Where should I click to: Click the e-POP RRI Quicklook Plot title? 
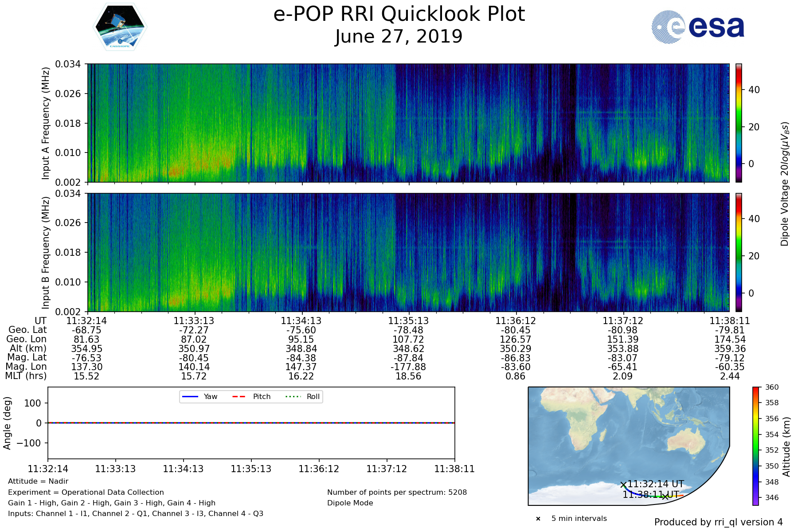(399, 14)
